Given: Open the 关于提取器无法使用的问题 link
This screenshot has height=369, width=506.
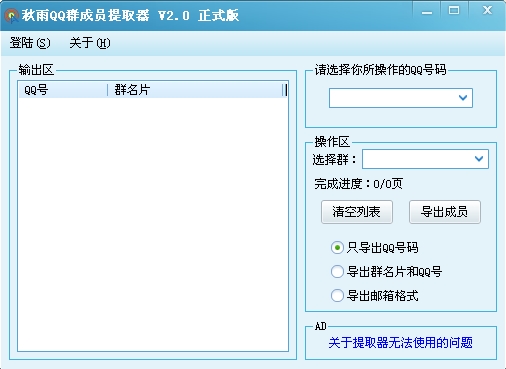Looking at the screenshot, I should click(x=400, y=343).
